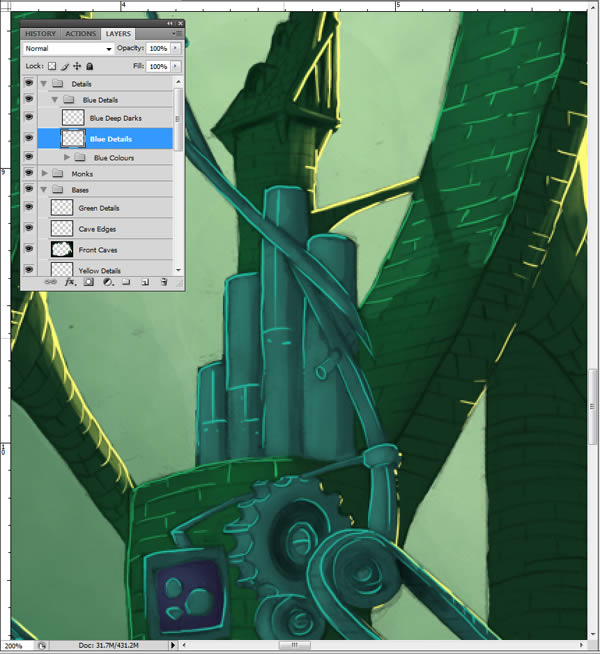Switch to the Actions tab
The height and width of the screenshot is (654, 600).
[x=80, y=34]
